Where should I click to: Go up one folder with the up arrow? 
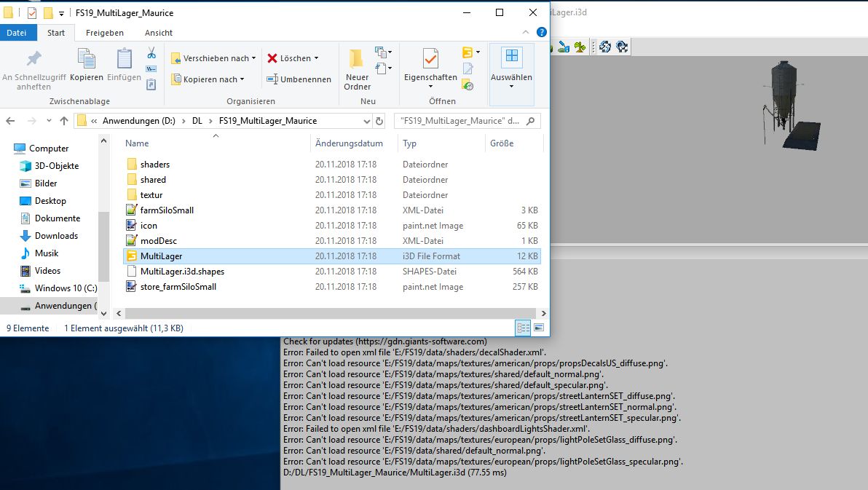click(x=64, y=121)
